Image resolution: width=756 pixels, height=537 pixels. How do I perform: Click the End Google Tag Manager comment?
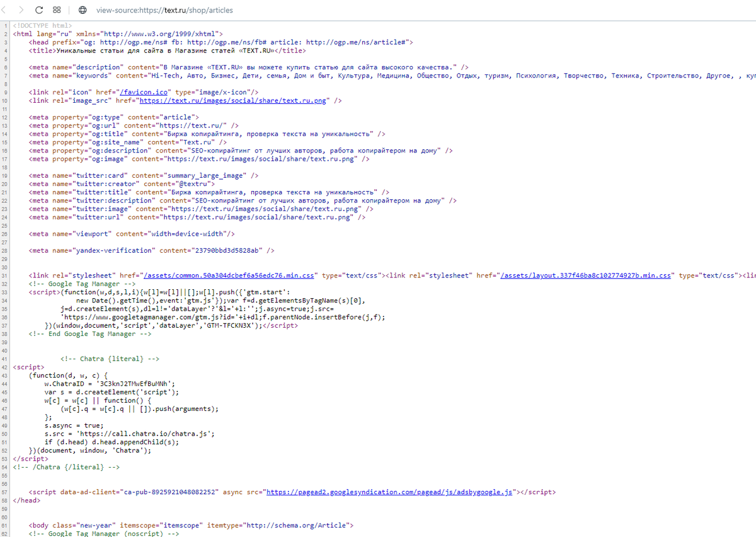point(90,333)
